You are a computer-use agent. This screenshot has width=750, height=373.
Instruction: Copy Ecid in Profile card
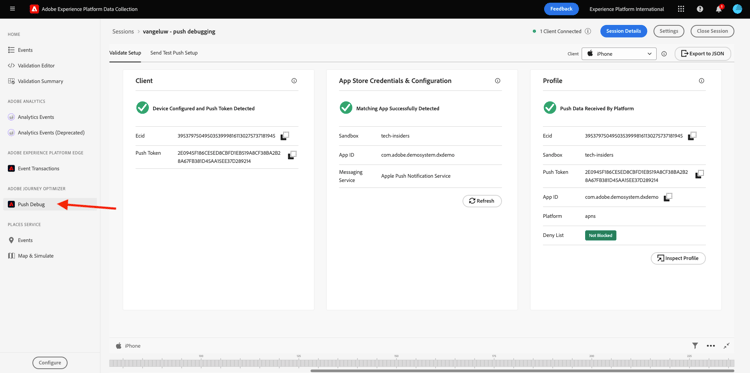692,136
